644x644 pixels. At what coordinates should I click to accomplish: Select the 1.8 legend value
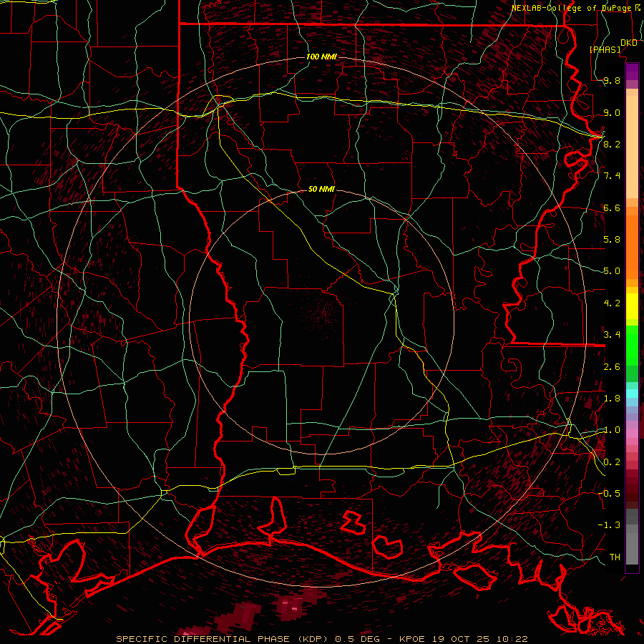tap(612, 398)
